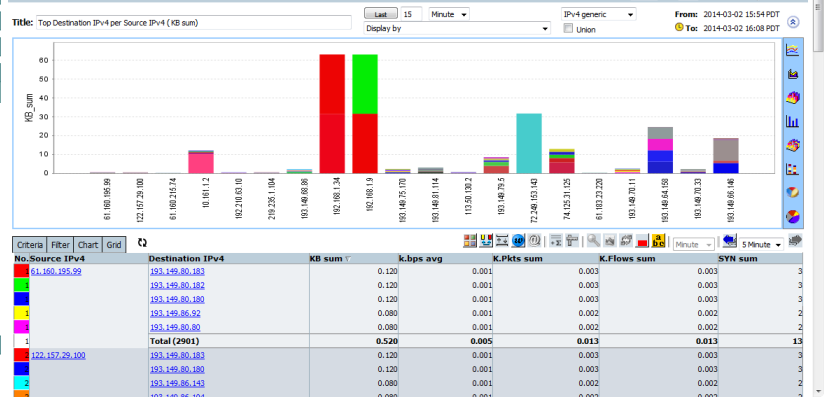The height and width of the screenshot is (397, 824).
Task: Click the Total (2901) row label
Action: 174,341
